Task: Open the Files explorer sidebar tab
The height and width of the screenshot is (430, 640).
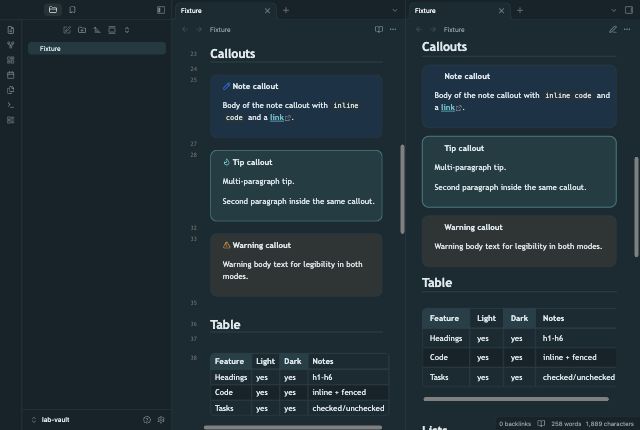Action: [53, 10]
